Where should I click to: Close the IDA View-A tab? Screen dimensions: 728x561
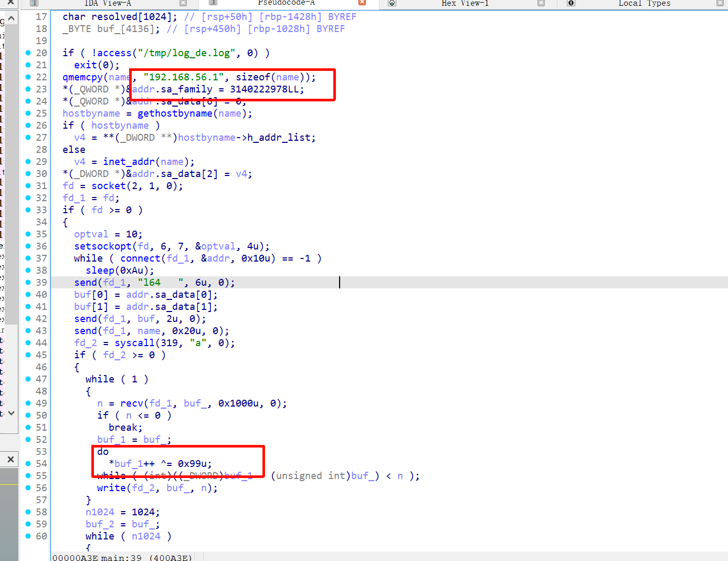[183, 3]
